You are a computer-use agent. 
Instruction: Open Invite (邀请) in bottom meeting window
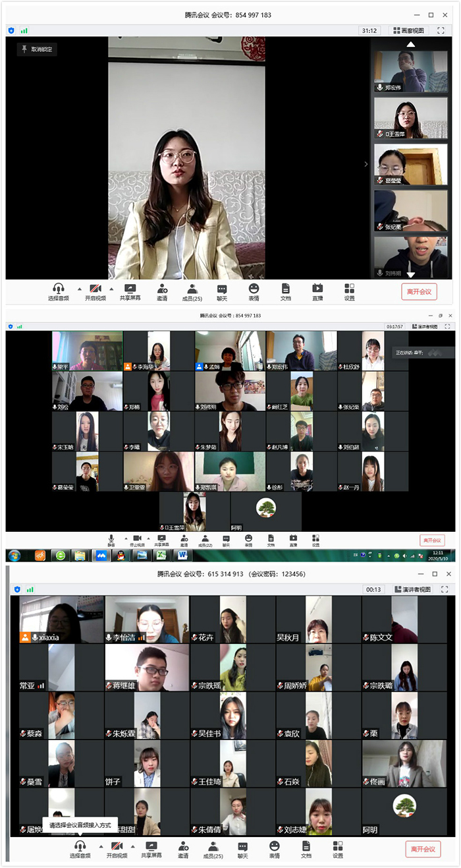183,850
